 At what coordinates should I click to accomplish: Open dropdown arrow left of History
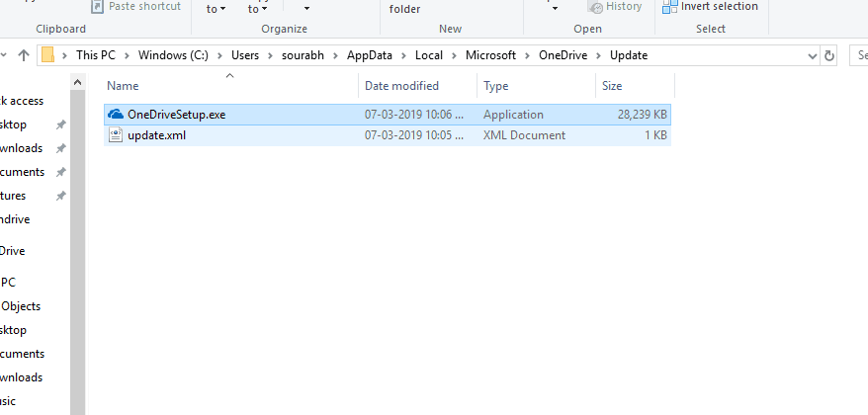(x=555, y=8)
